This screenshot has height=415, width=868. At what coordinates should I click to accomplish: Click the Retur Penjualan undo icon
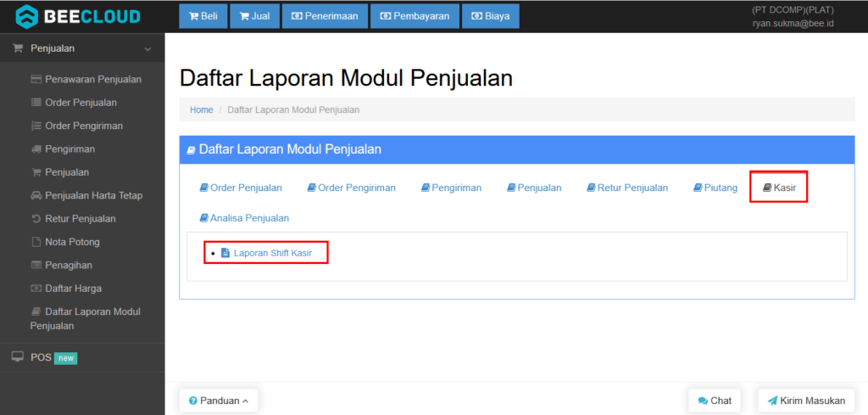[36, 219]
